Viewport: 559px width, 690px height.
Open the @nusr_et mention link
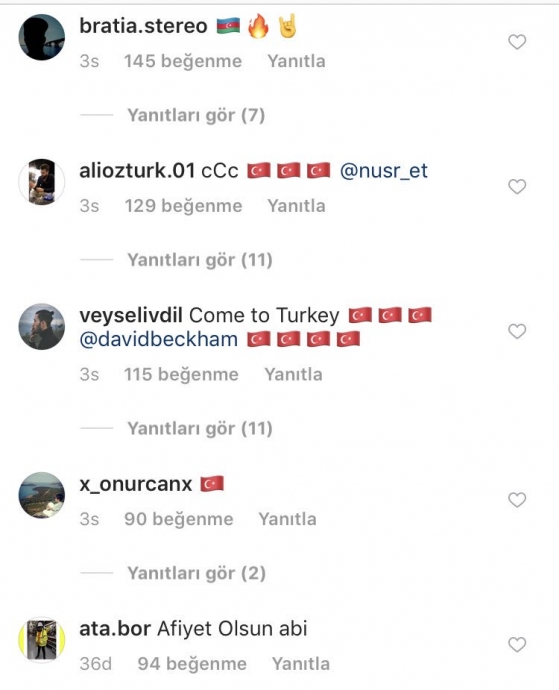383,171
